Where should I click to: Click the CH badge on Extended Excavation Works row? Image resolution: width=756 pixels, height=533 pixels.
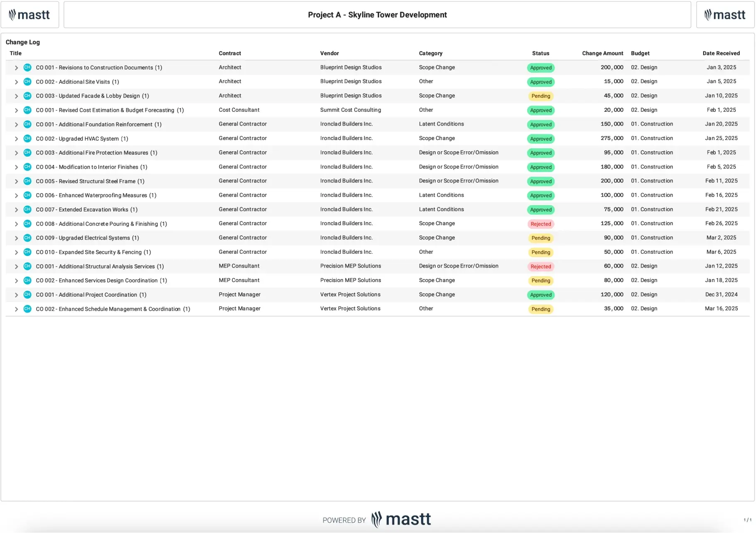[x=27, y=209]
